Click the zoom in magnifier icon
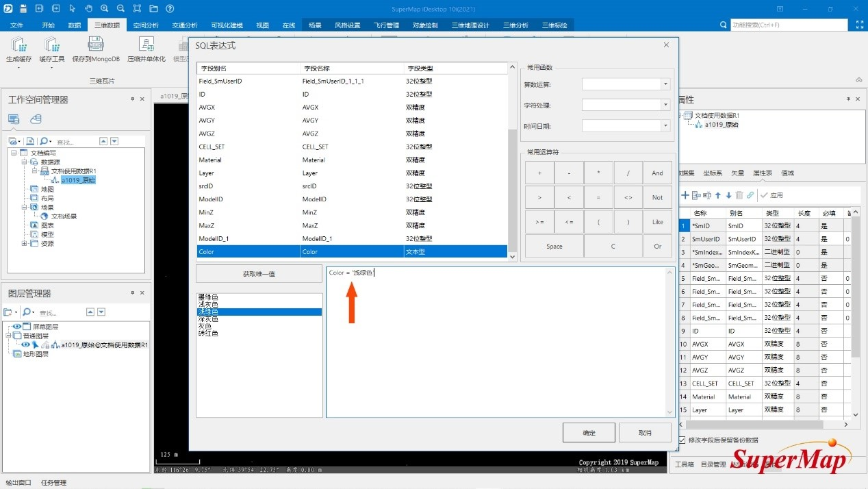The width and height of the screenshot is (868, 489). 105,8
